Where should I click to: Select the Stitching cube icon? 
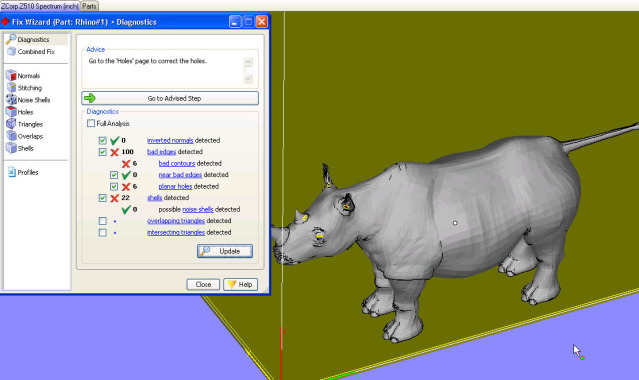point(11,88)
